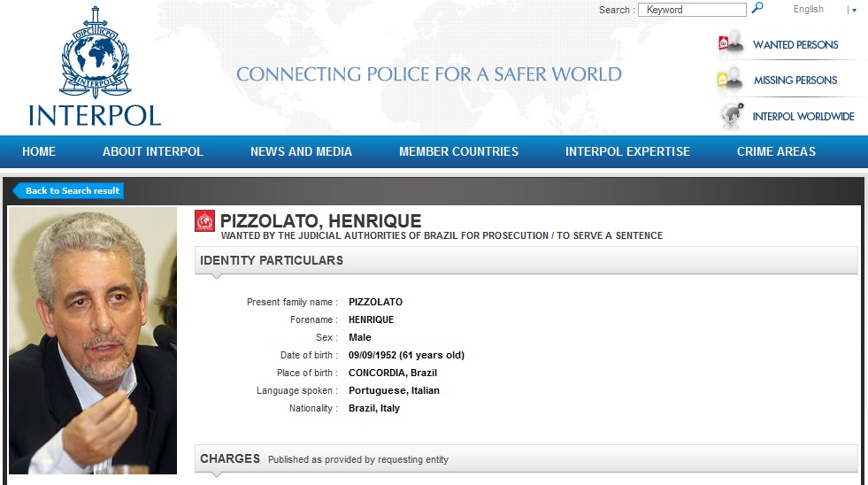Open the HOME menu item

click(39, 151)
